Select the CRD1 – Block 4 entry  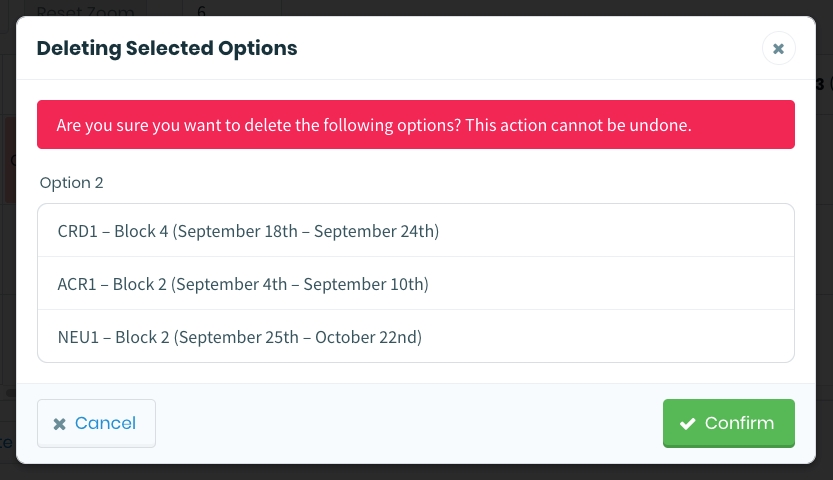click(248, 231)
